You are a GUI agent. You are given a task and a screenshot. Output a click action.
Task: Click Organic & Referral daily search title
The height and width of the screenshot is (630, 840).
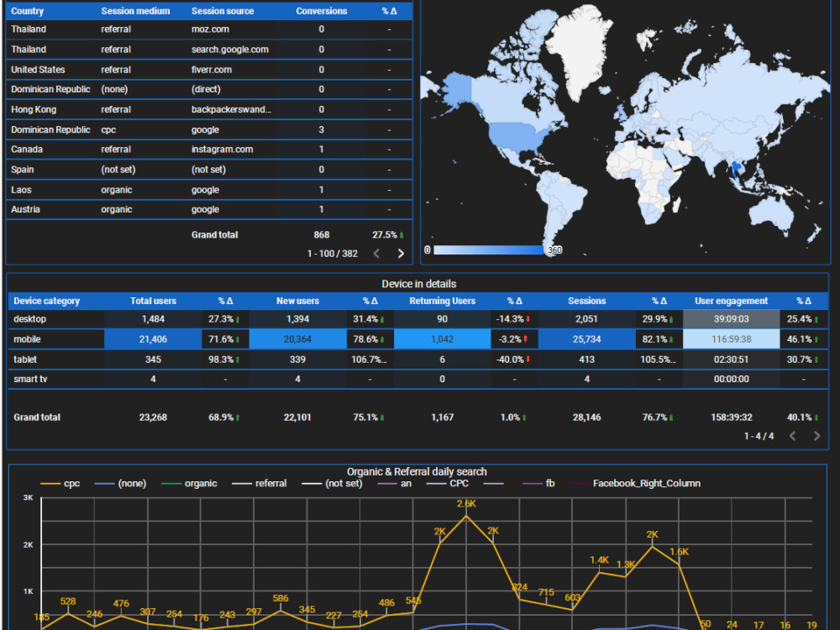coord(417,471)
